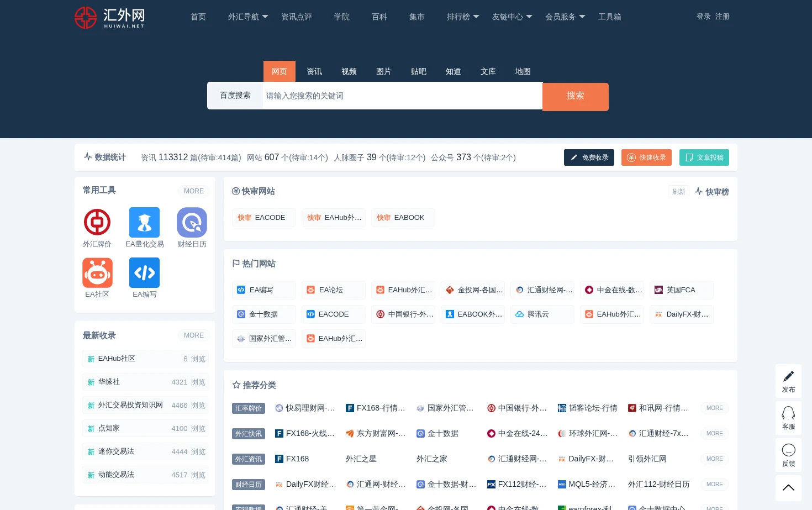The image size is (812, 510).
Task: Click the 反馈 smiley icon
Action: pyautogui.click(x=789, y=450)
